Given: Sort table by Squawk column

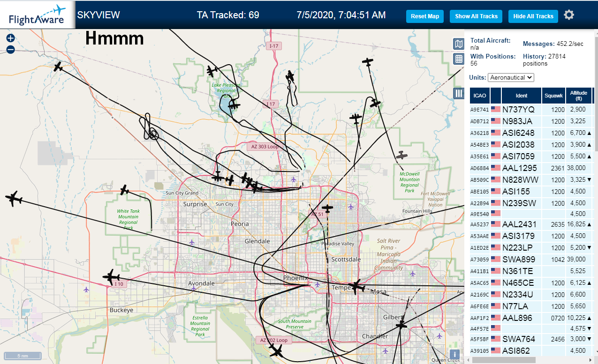Looking at the screenshot, I should coord(553,96).
